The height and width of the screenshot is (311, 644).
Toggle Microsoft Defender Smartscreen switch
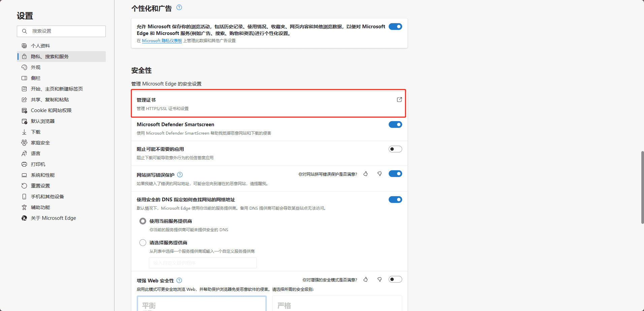coord(395,125)
